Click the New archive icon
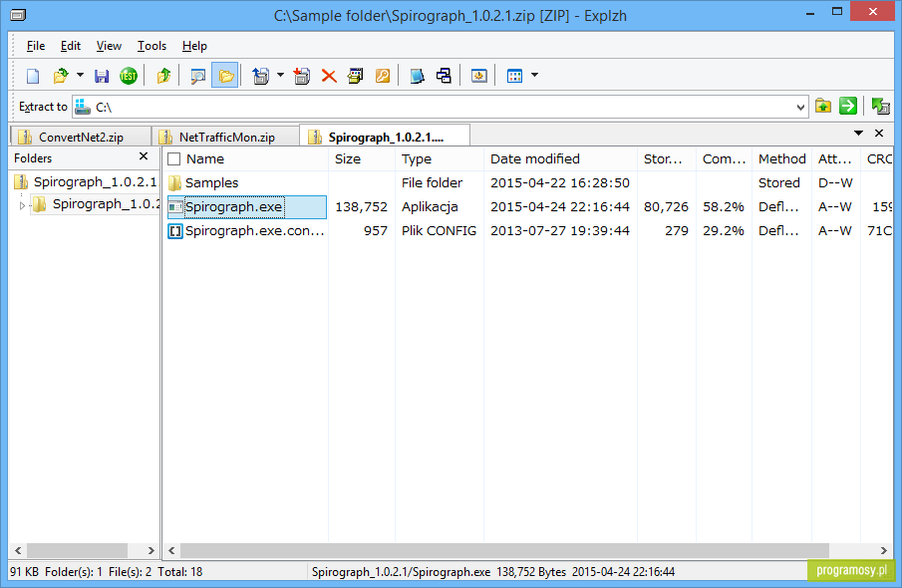 pos(33,76)
